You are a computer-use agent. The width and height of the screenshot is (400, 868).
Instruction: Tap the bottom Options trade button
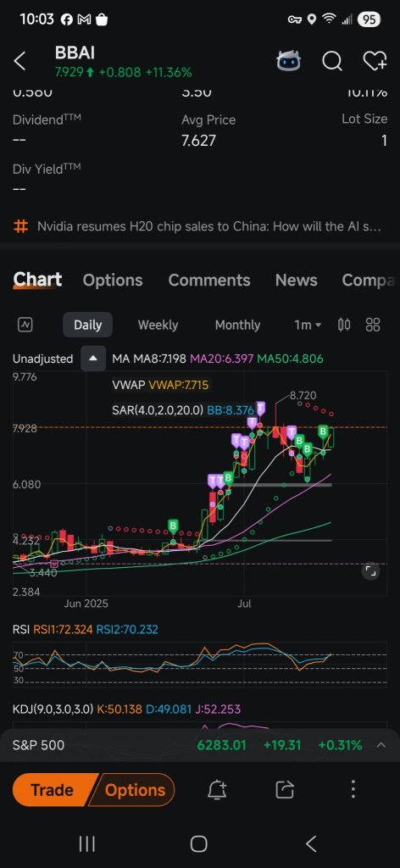point(135,790)
